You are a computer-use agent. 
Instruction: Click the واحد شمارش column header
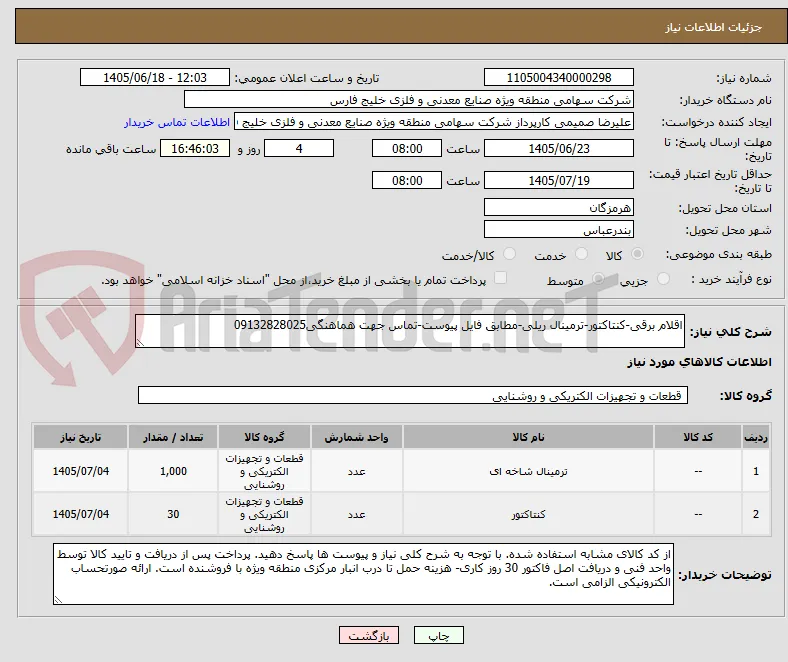[x=356, y=437]
